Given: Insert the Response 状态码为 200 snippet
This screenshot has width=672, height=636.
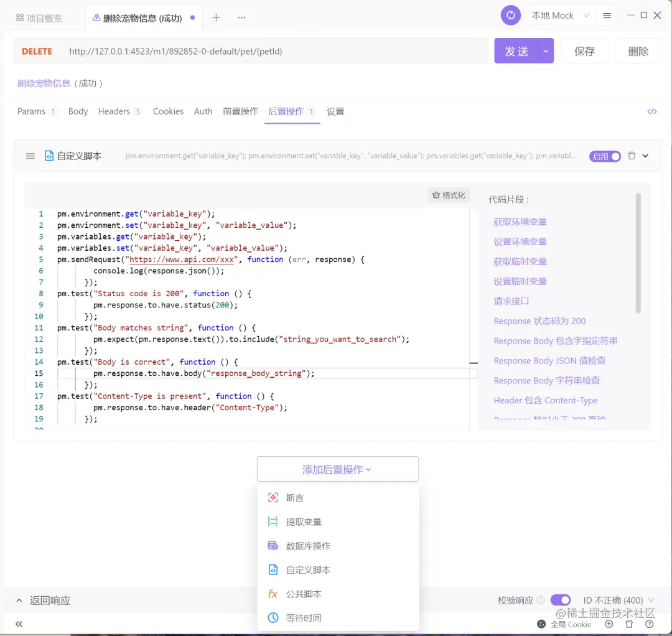Looking at the screenshot, I should (539, 321).
